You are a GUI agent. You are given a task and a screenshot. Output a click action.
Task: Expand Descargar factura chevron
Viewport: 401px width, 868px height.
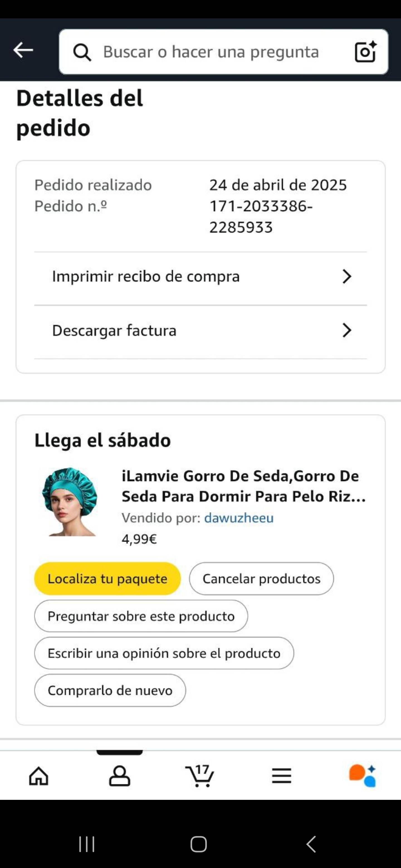[x=347, y=330]
